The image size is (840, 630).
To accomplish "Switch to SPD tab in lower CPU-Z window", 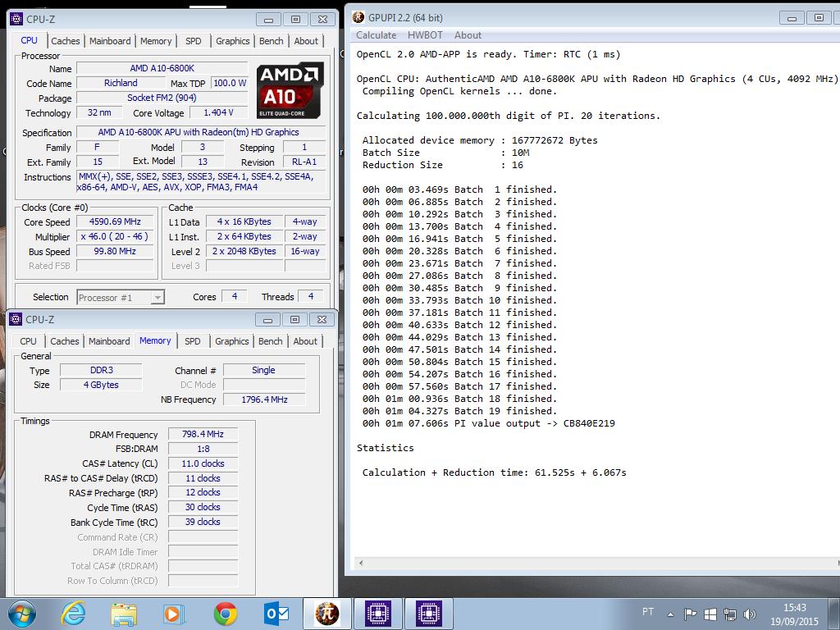I will [x=192, y=341].
